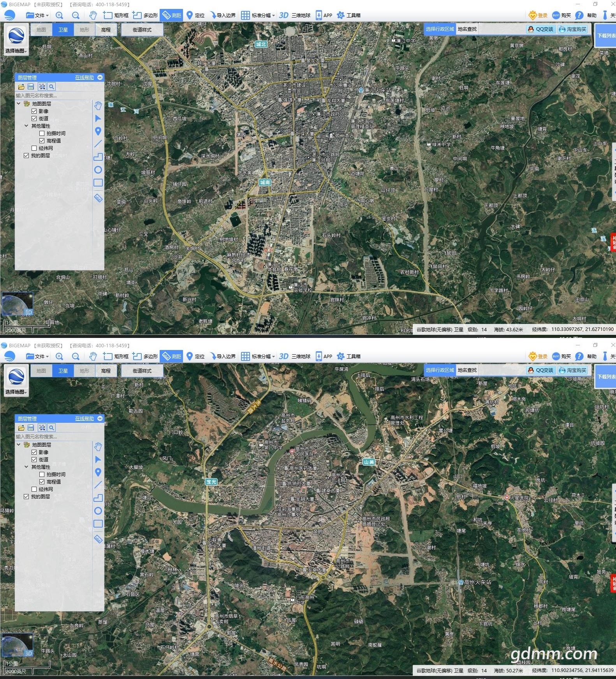Screen dimensions: 616x679
Task: Select circle drawing tool in bottom layer panel
Action: click(98, 511)
